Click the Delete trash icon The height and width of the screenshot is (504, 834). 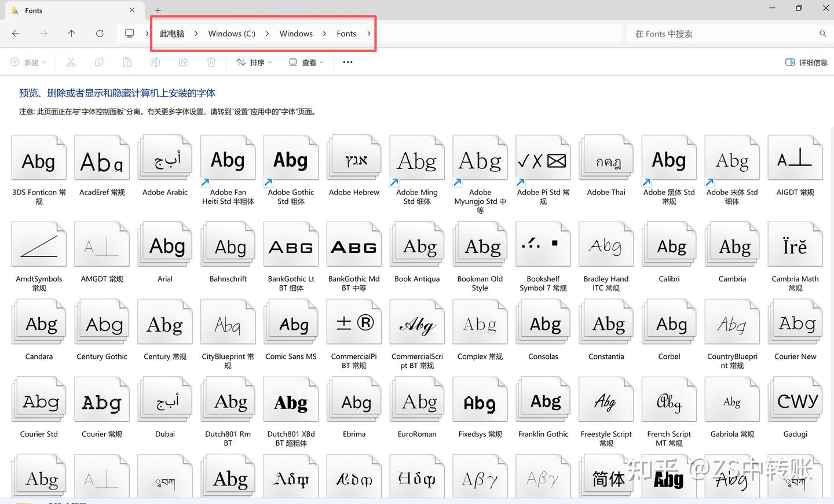pos(211,62)
